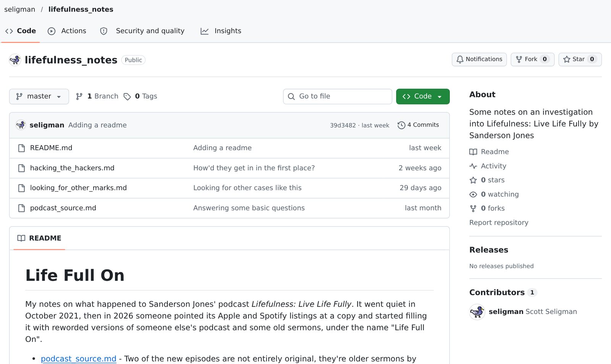Open commit hash 39d3482
This screenshot has height=364, width=611.
(x=343, y=125)
